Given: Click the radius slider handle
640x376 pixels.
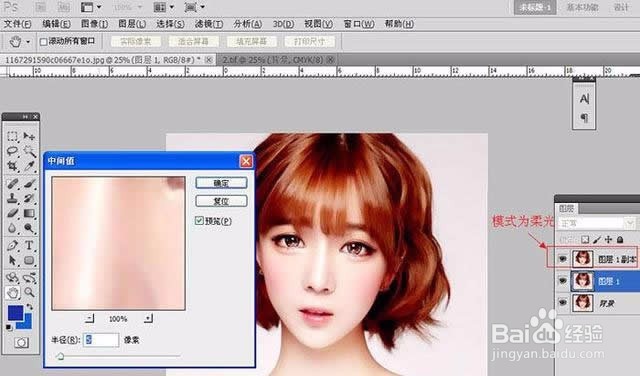Looking at the screenshot, I should 60,356.
